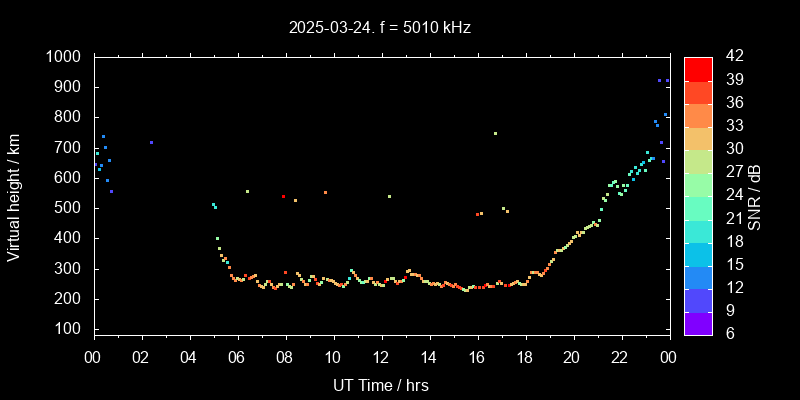Select the 12 tick on time axis
800x400 pixels.
[x=380, y=357]
